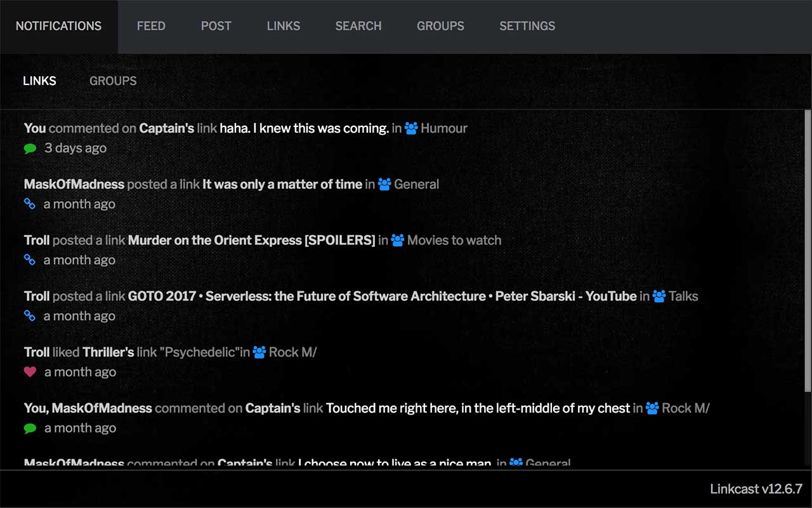The height and width of the screenshot is (508, 812).
Task: Click You, MaskOfMadness in Touched me right here row
Action: pos(88,408)
